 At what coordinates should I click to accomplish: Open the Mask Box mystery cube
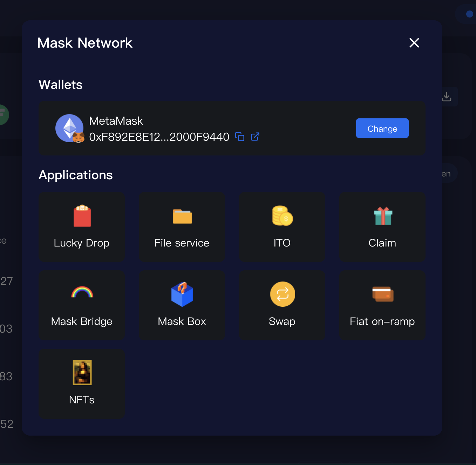coord(182,305)
